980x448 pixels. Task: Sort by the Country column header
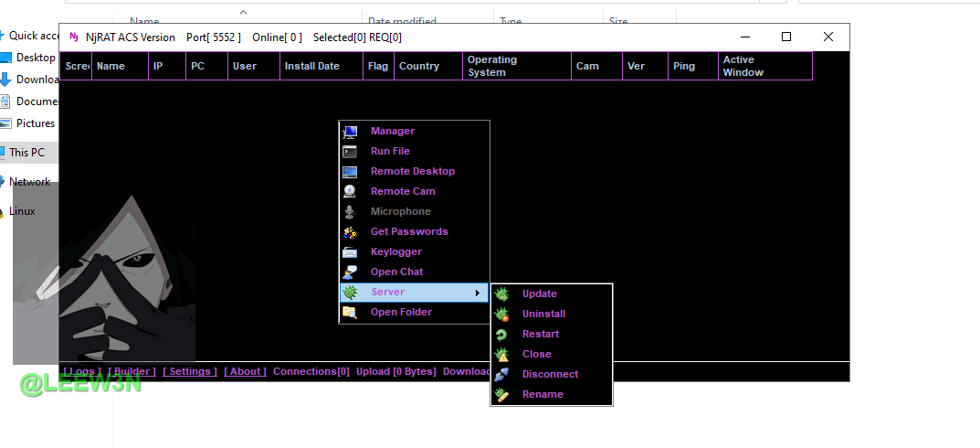point(419,66)
